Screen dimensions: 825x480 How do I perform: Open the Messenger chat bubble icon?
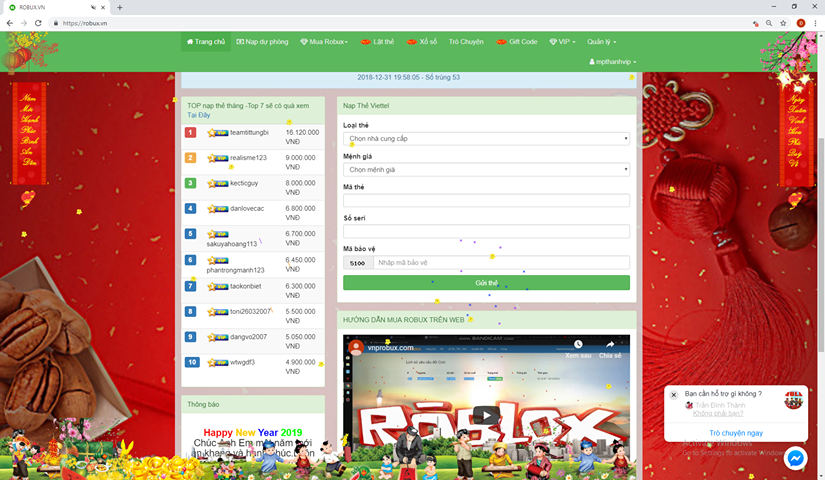tap(795, 458)
